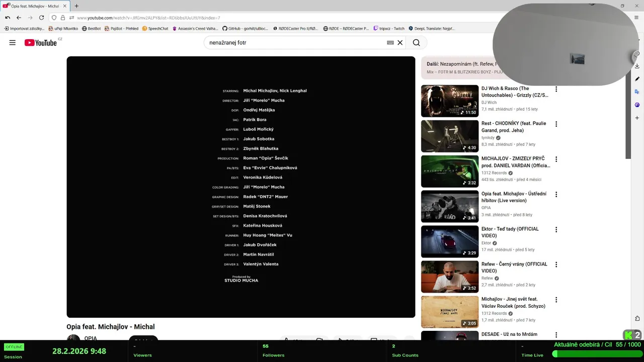Viewport: 644px width, 362px height.
Task: Open Ektor - Teď tady thumbnail
Action: pyautogui.click(x=450, y=242)
